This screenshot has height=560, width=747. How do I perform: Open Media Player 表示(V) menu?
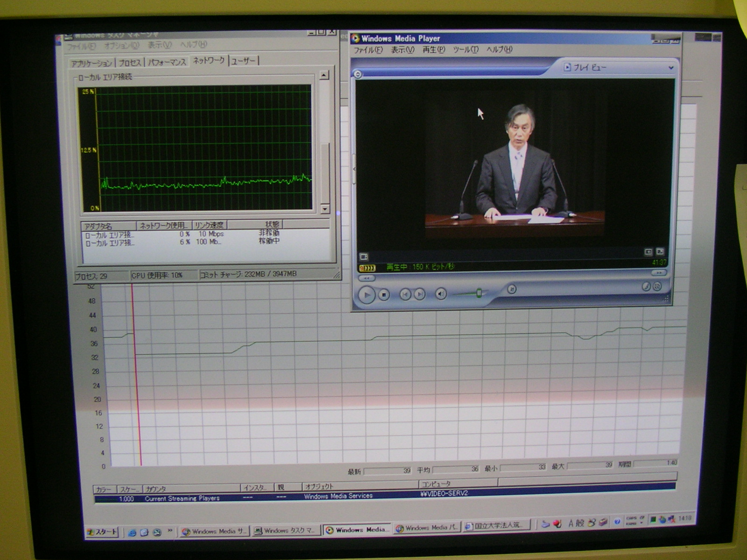[402, 49]
